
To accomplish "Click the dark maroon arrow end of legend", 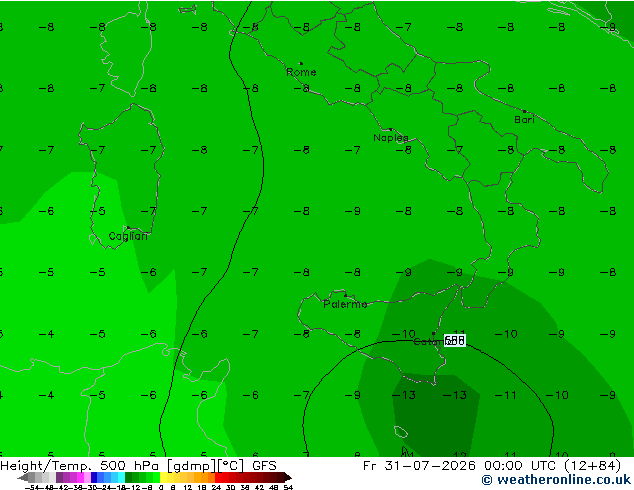I will [x=288, y=477].
